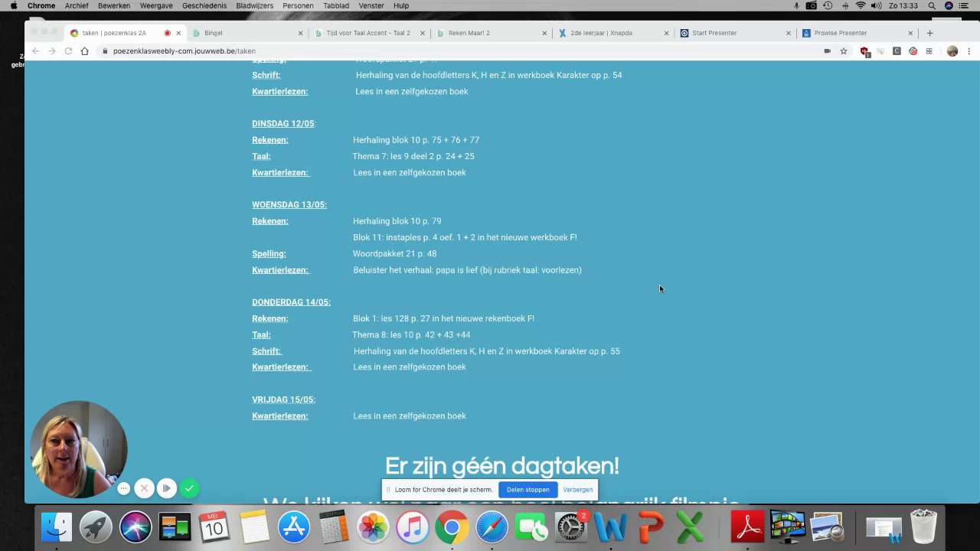Click 'Er zijn géén dagtaken!' heading
Screen dimensions: 980x551
tap(501, 466)
